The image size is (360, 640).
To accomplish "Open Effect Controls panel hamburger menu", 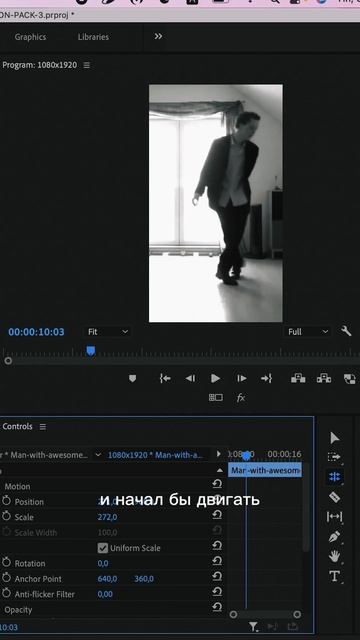I will pyautogui.click(x=42, y=427).
